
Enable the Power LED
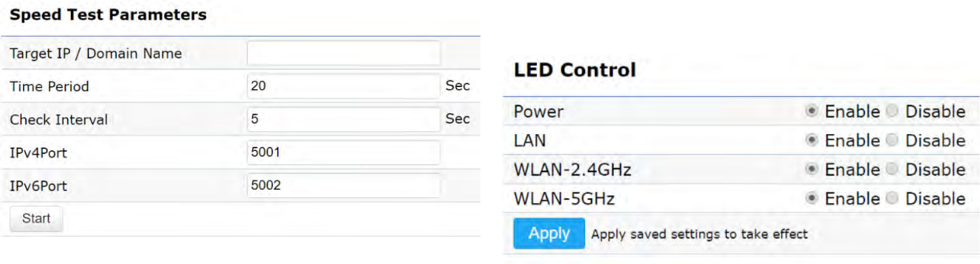[x=811, y=112]
